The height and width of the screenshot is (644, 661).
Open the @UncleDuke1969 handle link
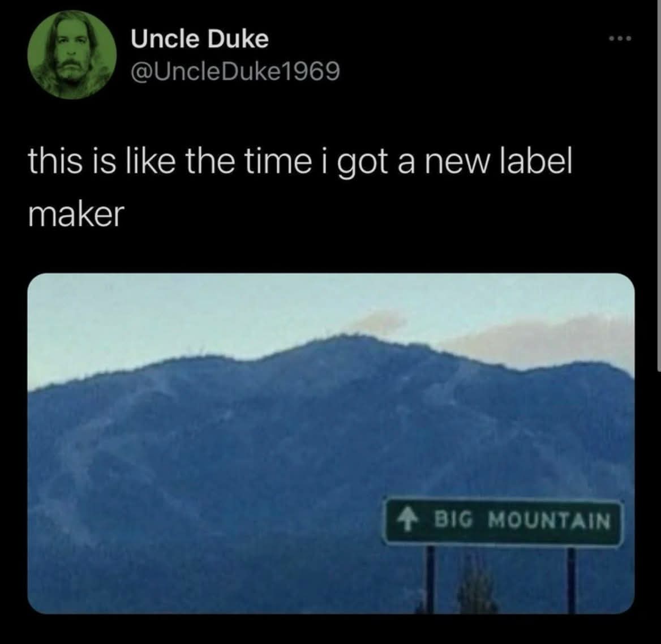pyautogui.click(x=235, y=71)
